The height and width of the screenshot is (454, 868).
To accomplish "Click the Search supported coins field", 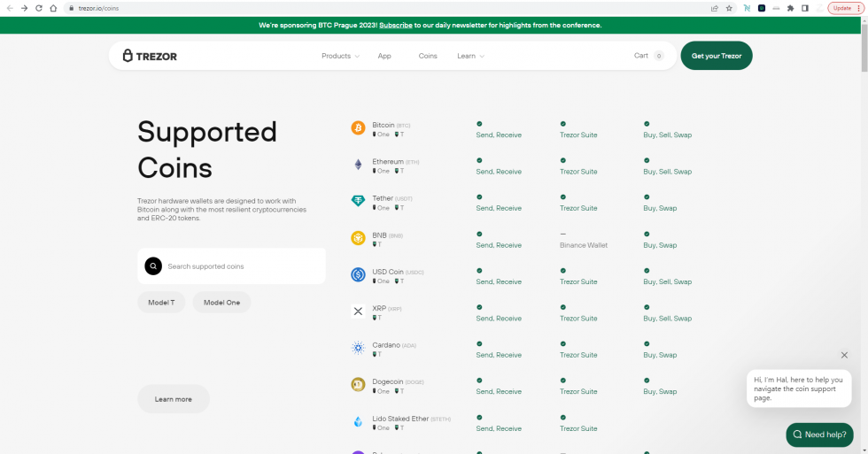I will click(x=231, y=266).
